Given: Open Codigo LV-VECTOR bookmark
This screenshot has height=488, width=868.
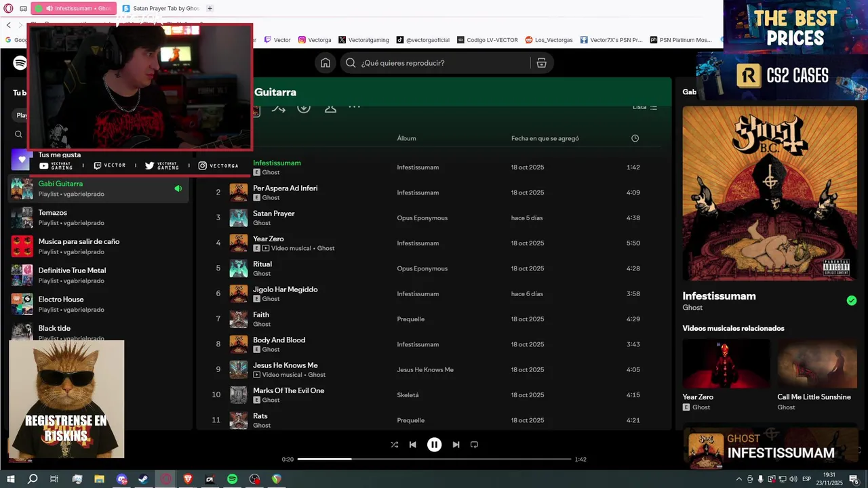Looking at the screenshot, I should pyautogui.click(x=488, y=40).
